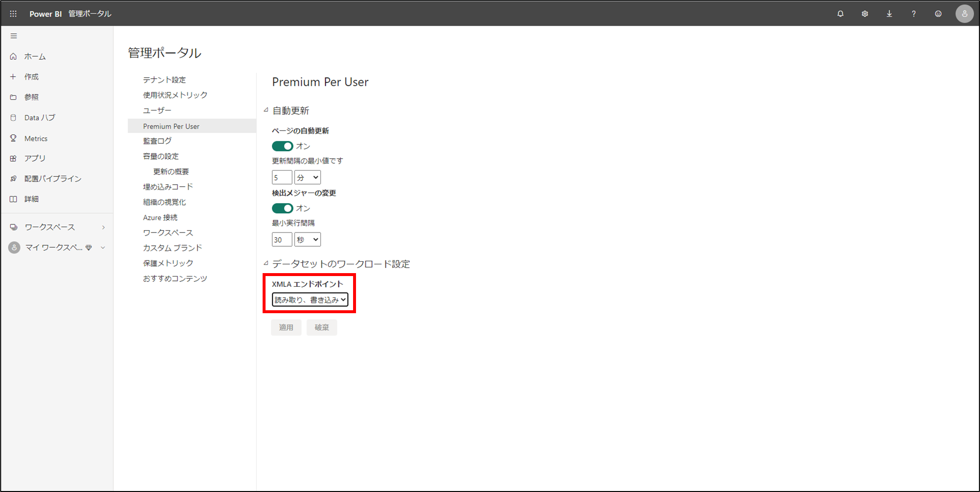
Task: Expand the マイ ワークスペース chevron
Action: (x=103, y=248)
